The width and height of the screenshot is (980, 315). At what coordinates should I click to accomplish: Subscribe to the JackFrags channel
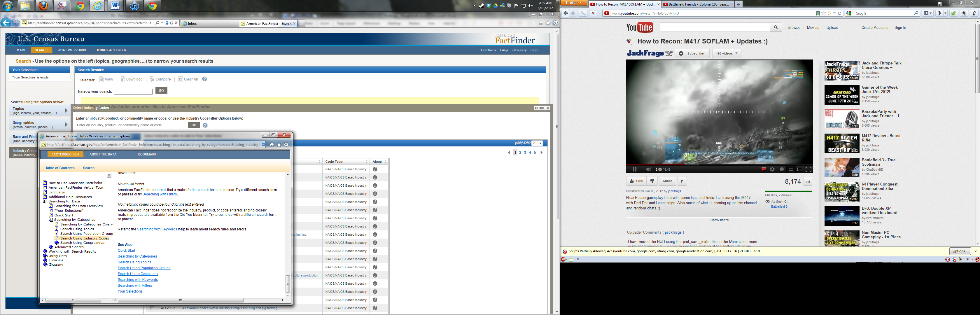692,53
